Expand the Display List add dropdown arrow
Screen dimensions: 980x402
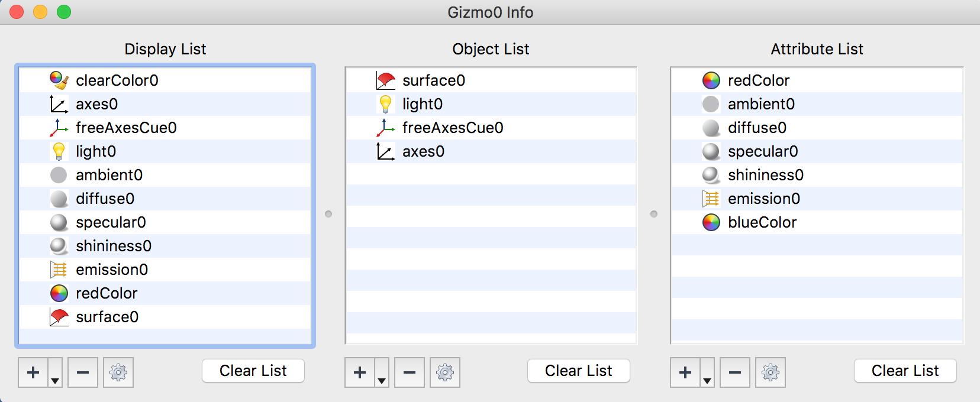pos(55,380)
